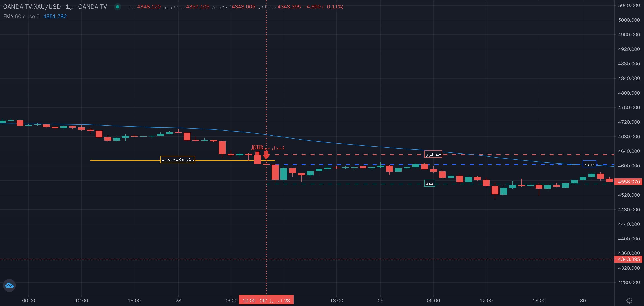Click the '30' date on time axis
This screenshot has width=644, height=306.
pos(583,300)
